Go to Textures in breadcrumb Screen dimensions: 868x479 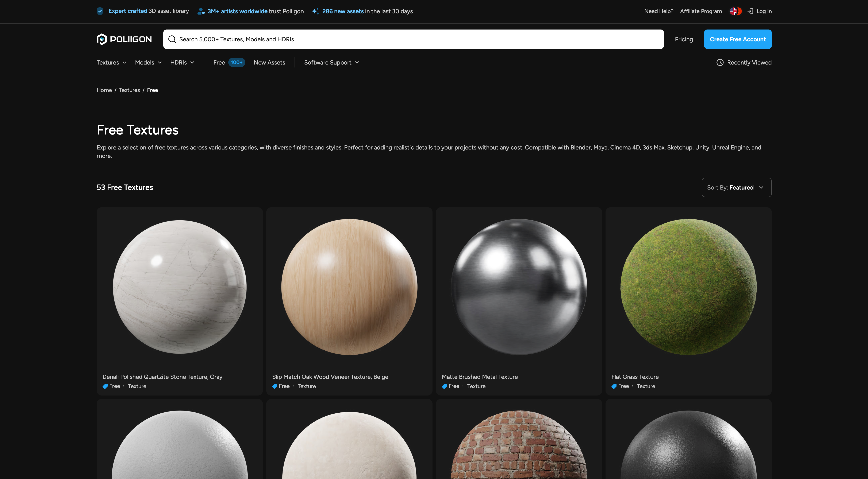tap(129, 90)
